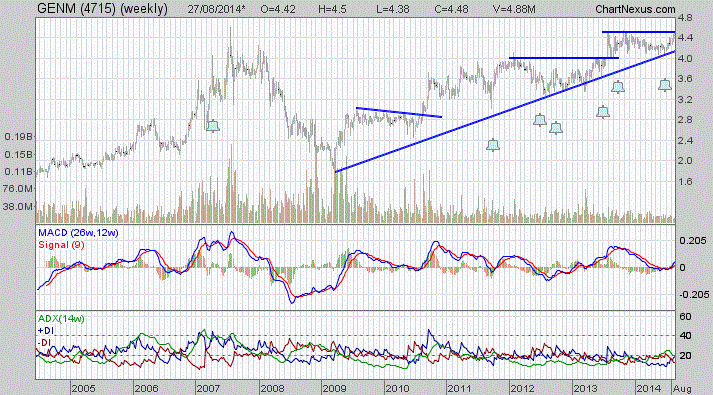Click the +DI legend label
713x395 pixels.
pos(46,330)
